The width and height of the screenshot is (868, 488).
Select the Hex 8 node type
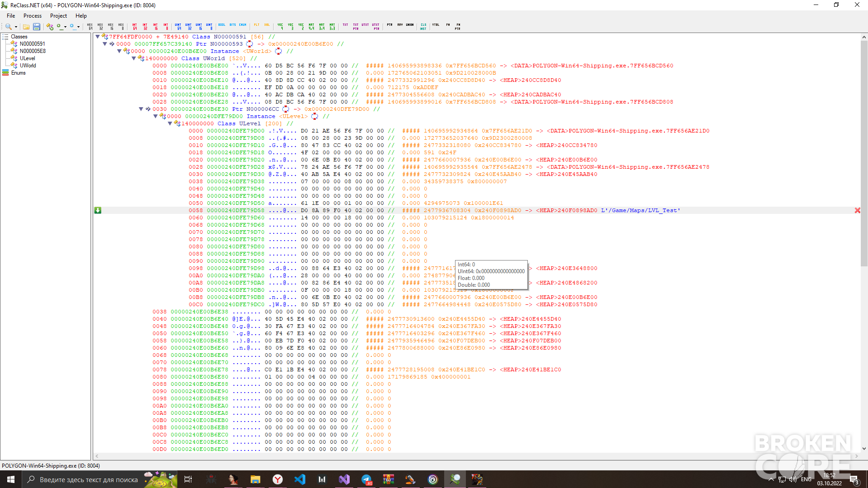pos(121,27)
